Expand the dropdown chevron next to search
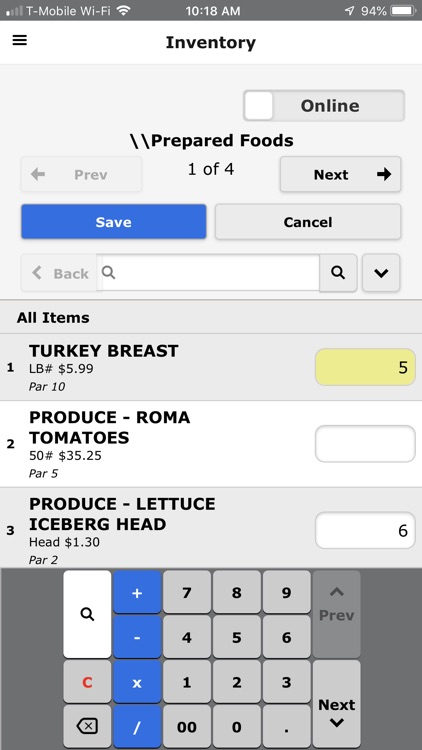 point(381,273)
